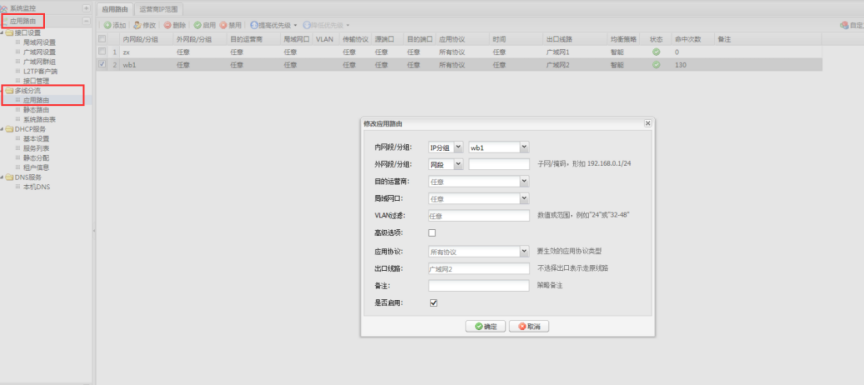
Task: Open the IP分组 type dropdown
Action: [458, 147]
